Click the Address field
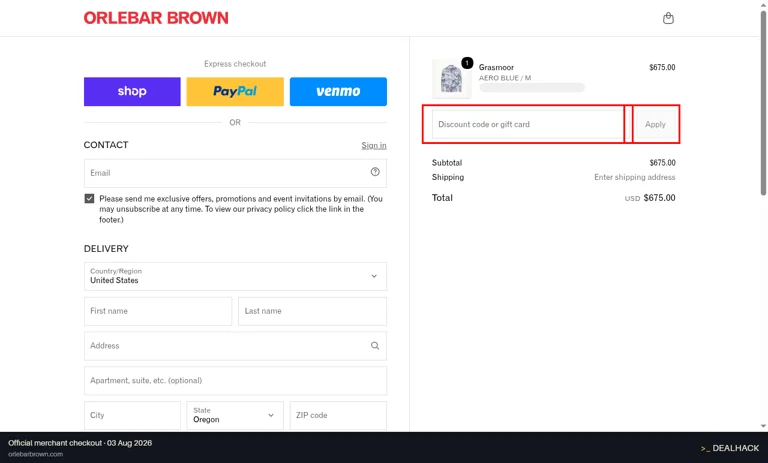 [x=235, y=346]
